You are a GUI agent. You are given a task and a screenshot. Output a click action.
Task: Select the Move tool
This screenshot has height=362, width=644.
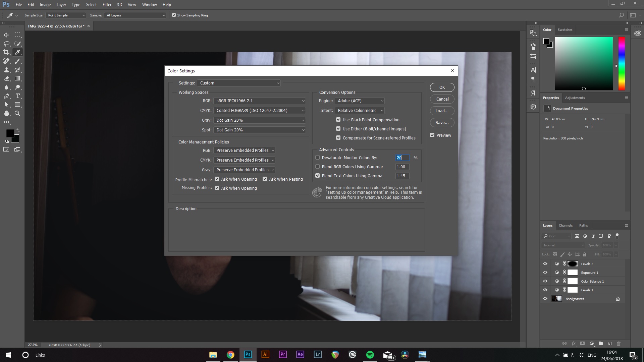point(6,35)
